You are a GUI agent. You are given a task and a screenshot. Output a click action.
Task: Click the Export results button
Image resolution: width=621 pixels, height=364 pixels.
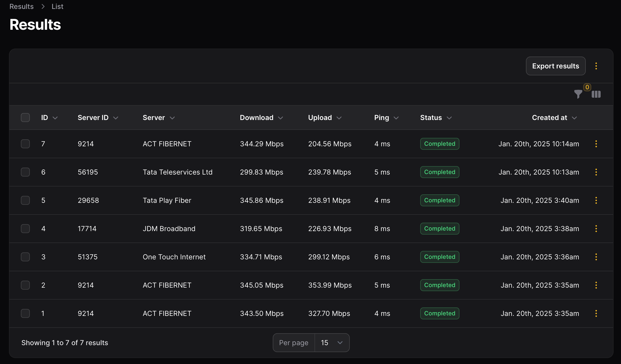tap(555, 66)
